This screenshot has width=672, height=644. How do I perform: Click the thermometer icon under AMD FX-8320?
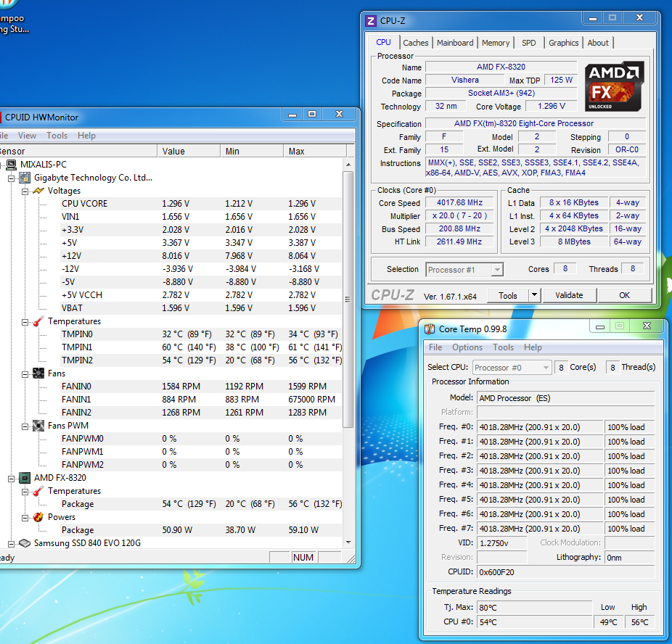tap(38, 491)
